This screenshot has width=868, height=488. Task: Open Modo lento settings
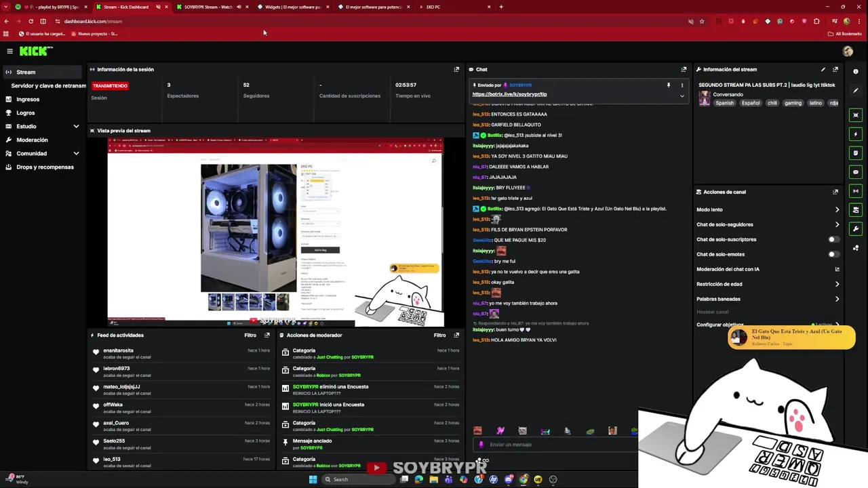pyautogui.click(x=768, y=209)
